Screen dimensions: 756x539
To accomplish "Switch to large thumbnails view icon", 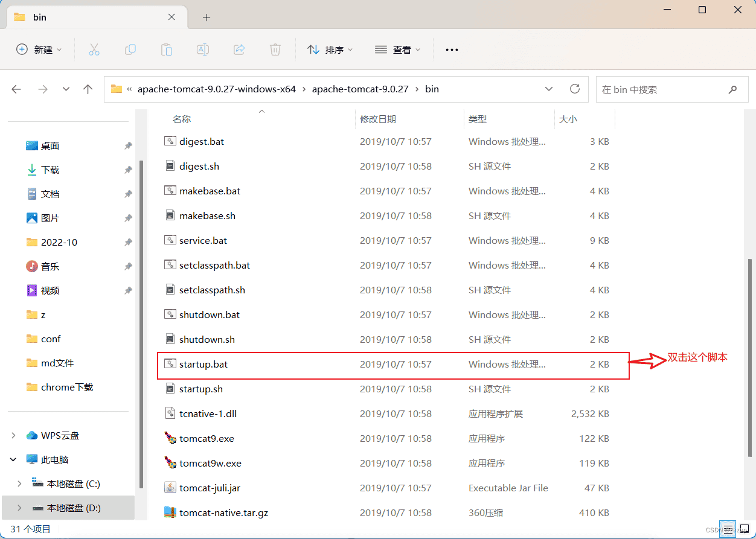I will (x=743, y=529).
